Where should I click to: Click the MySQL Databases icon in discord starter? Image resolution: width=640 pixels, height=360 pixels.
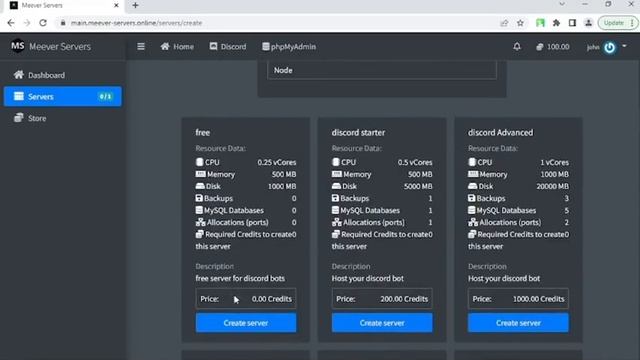click(x=336, y=210)
